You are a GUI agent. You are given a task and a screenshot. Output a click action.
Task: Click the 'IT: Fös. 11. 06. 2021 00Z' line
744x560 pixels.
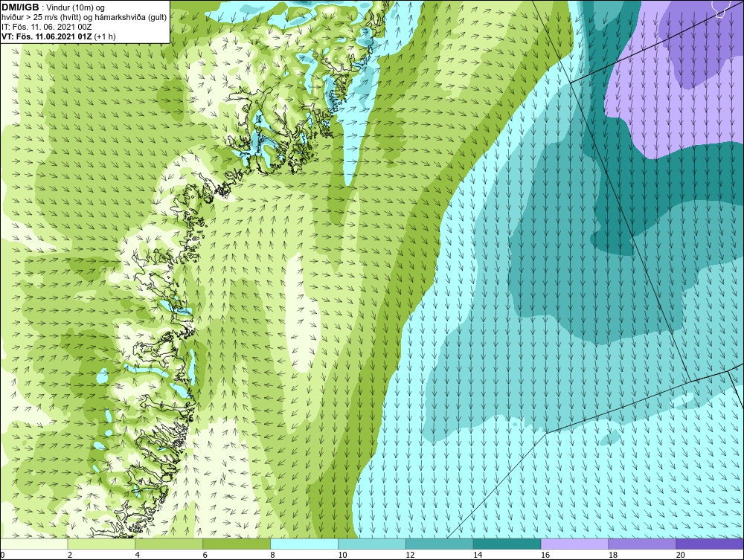point(46,27)
